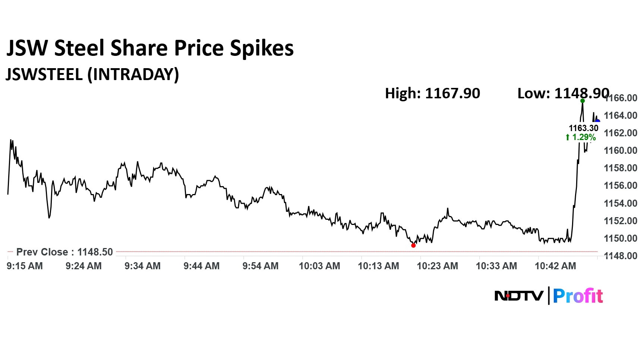
Task: Select the JSWSTEEL (INTRADAY) subtitle
Action: [92, 74]
